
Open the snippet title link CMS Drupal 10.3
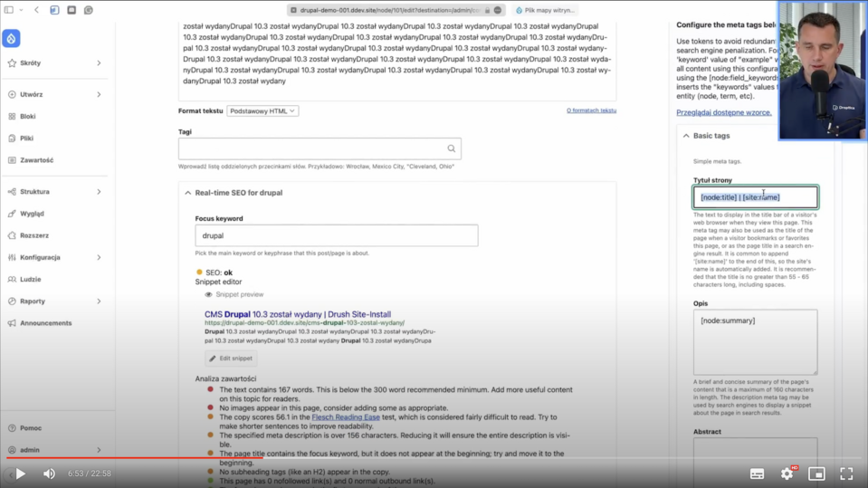pos(298,314)
